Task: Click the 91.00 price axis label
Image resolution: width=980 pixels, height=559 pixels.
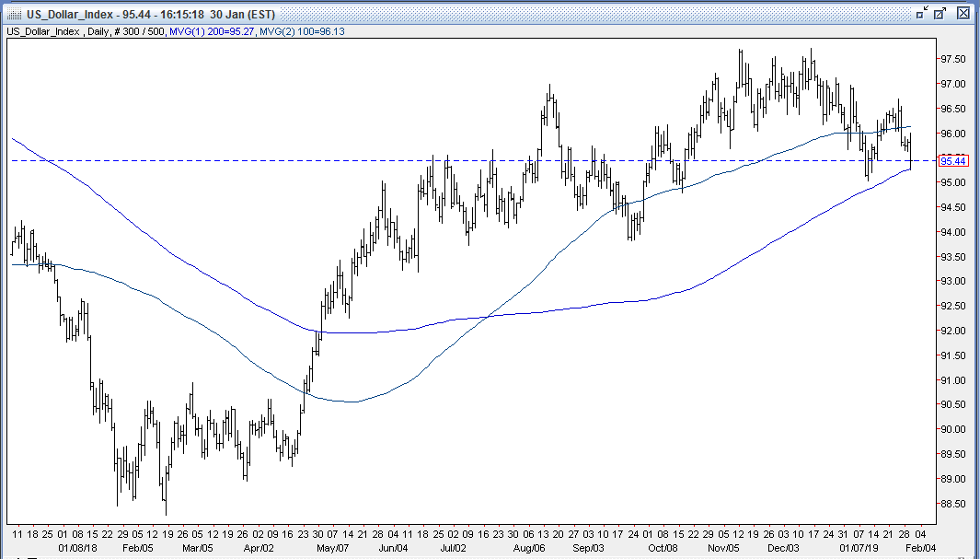Action: coord(955,380)
